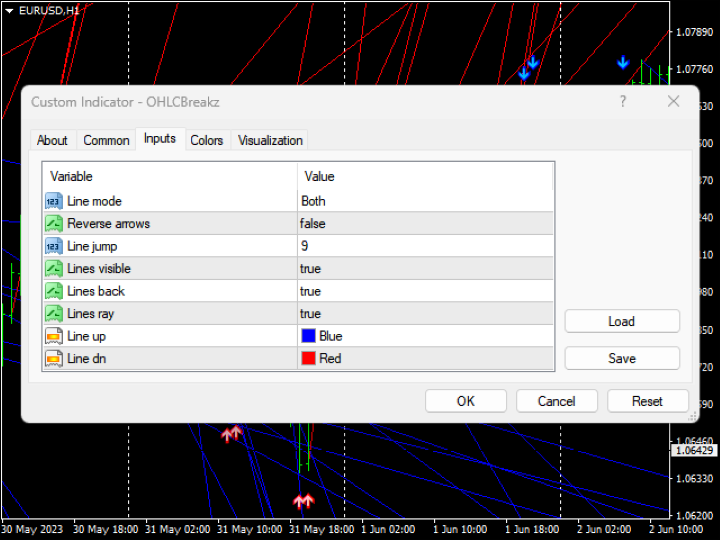Screen dimensions: 720x540
Task: Select the Lines ray variable name
Action: click(x=90, y=314)
